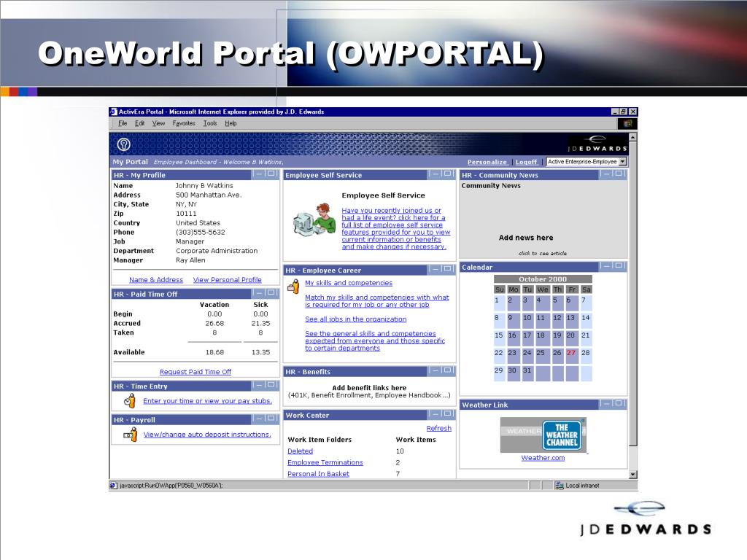The height and width of the screenshot is (560, 747).
Task: Open the Weather.com link
Action: pyautogui.click(x=543, y=458)
